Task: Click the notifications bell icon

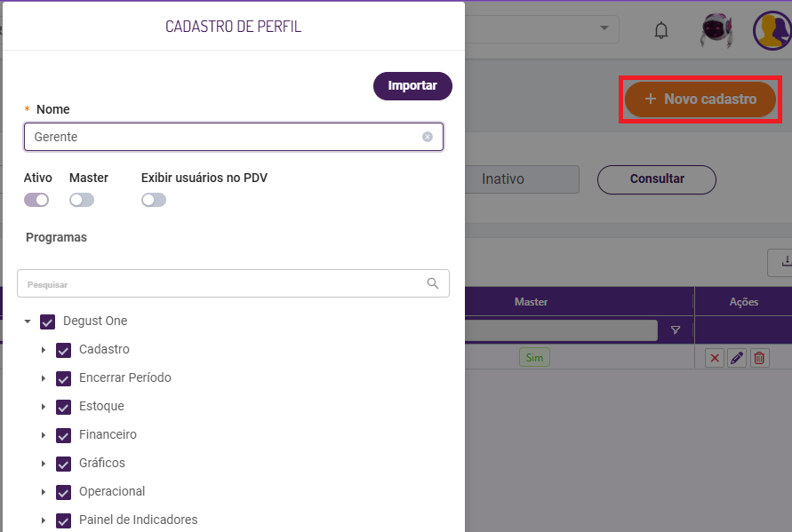Action: point(660,30)
